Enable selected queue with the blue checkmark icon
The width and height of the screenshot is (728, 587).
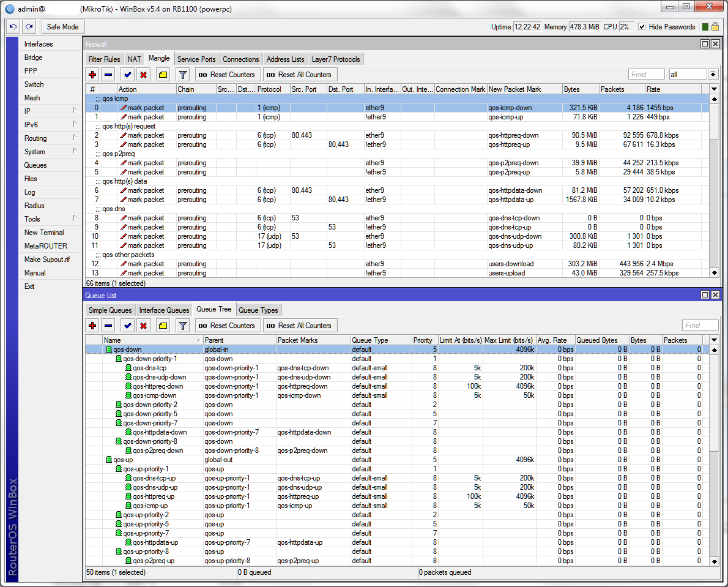[126, 326]
